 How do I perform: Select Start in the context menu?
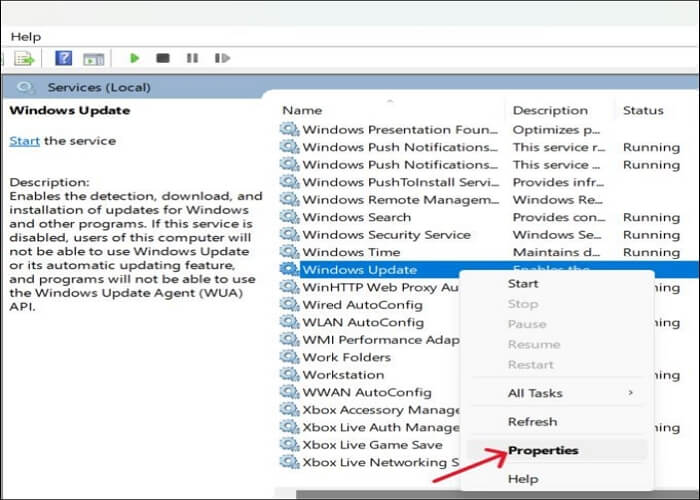524,284
